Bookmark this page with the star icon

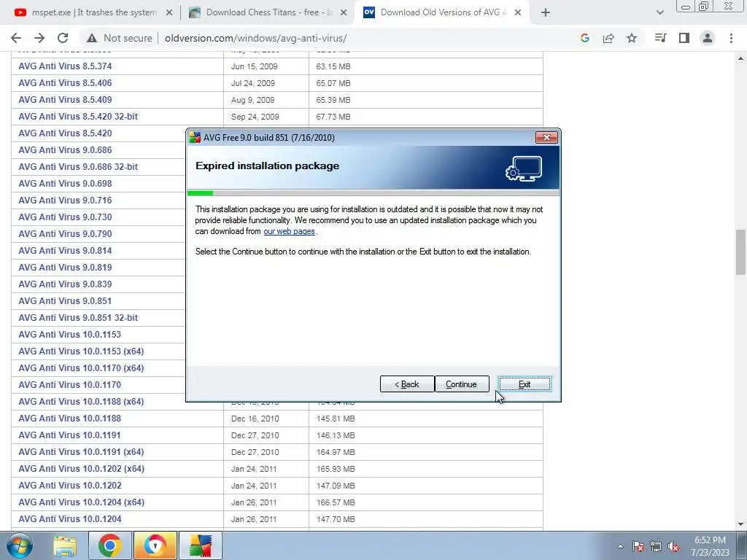tap(632, 38)
